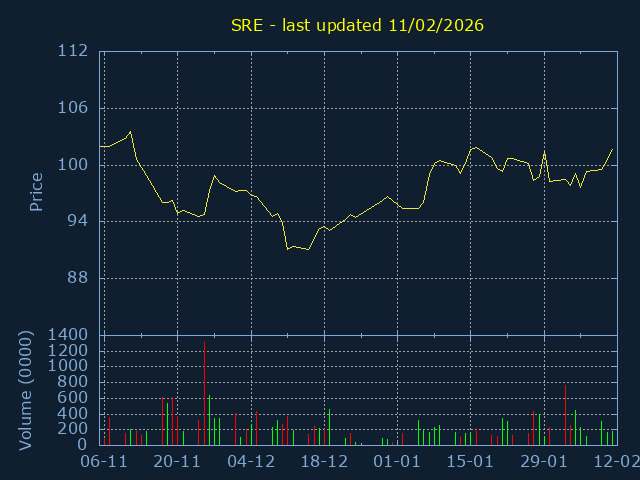Select the 29-01 date label

[x=544, y=462]
